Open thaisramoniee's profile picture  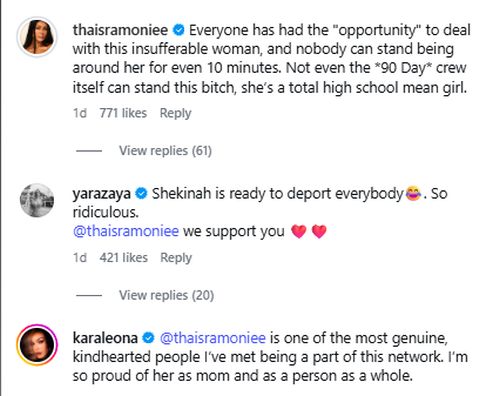[37, 36]
